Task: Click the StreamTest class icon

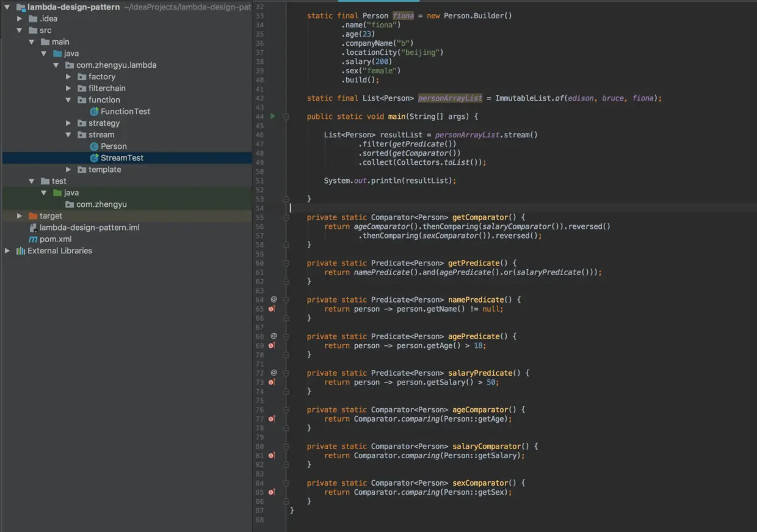Action: click(94, 158)
